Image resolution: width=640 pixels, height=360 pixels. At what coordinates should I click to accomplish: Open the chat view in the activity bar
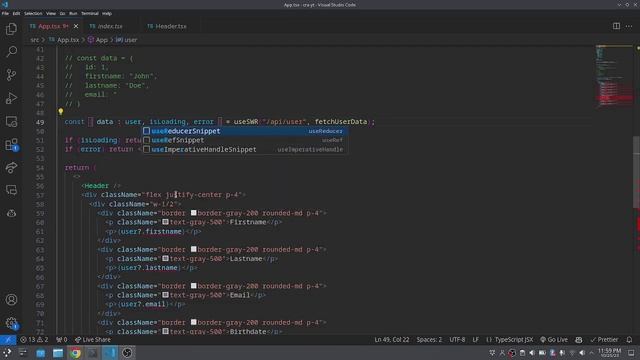[x=11, y=190]
